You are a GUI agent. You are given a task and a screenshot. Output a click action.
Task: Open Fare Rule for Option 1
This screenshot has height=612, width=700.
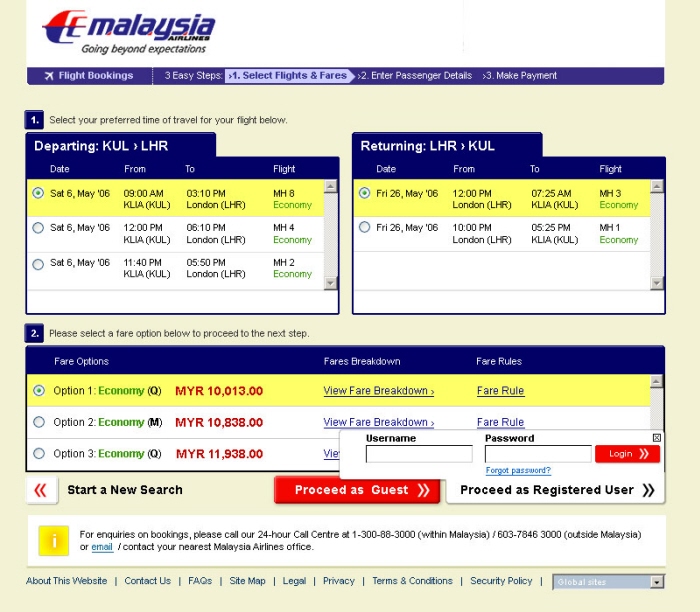(x=500, y=391)
